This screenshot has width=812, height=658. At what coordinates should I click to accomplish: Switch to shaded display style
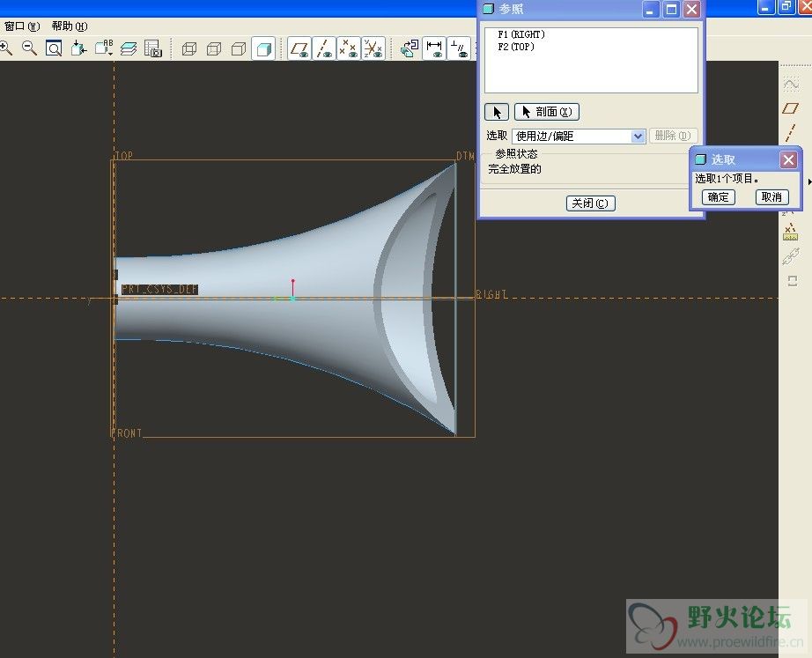point(263,49)
